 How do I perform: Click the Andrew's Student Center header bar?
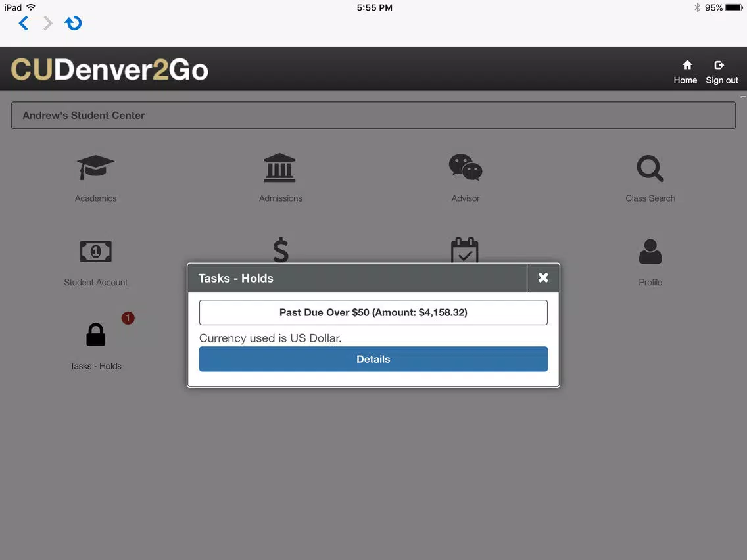(x=373, y=115)
